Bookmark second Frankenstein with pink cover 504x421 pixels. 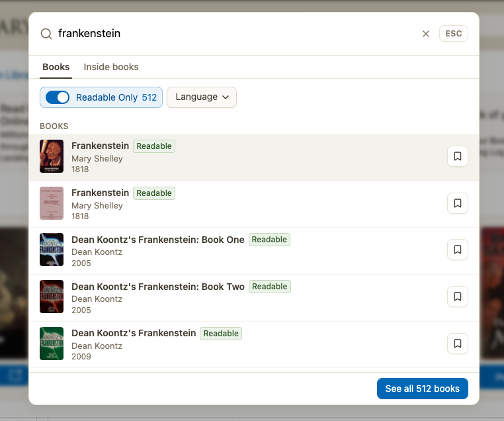pyautogui.click(x=458, y=203)
